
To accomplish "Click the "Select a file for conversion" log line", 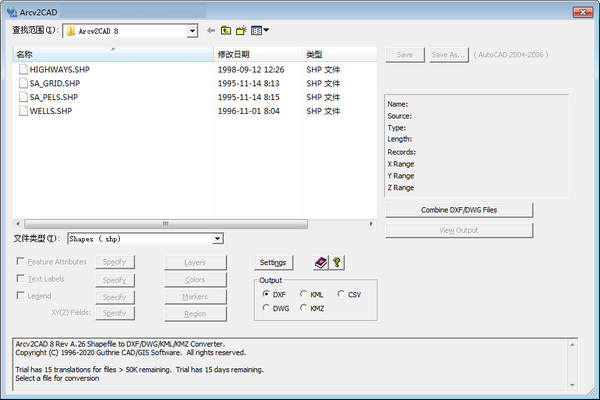I will pyautogui.click(x=57, y=378).
